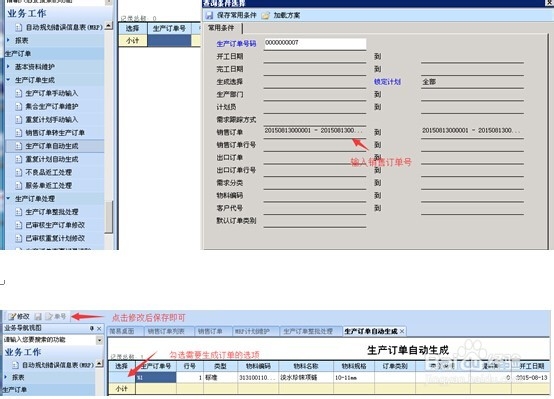Click the document icon of 生产订单整批处理 tree item
Image resolution: width=554 pixels, height=399 pixels.
(x=19, y=212)
